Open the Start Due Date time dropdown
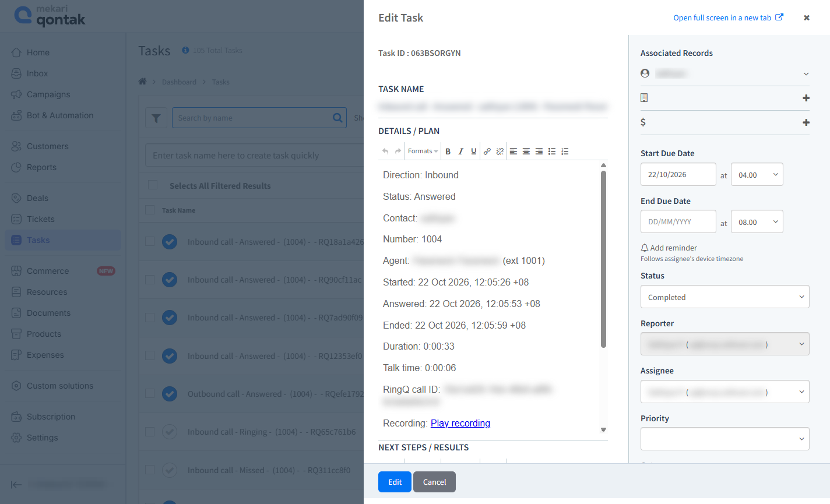Screen dimensions: 830x504 pos(757,175)
